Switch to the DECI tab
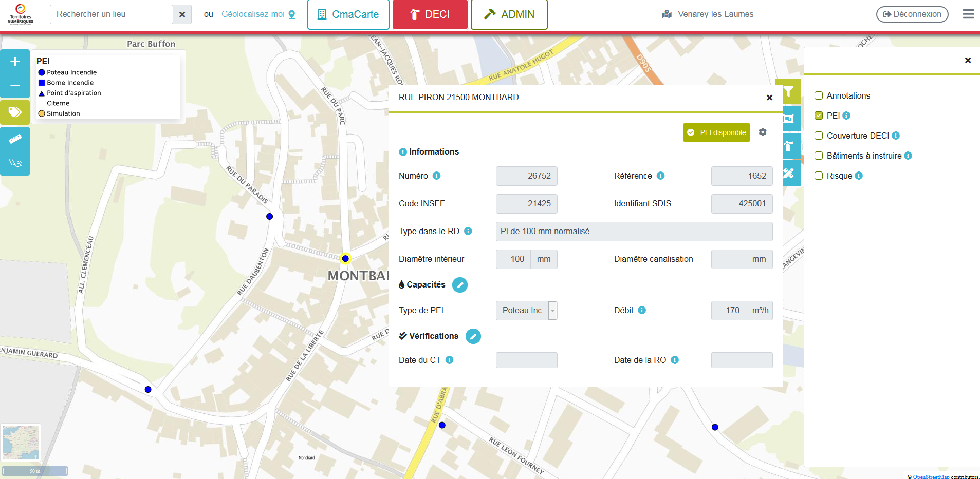Image resolution: width=980 pixels, height=479 pixels. coord(430,14)
